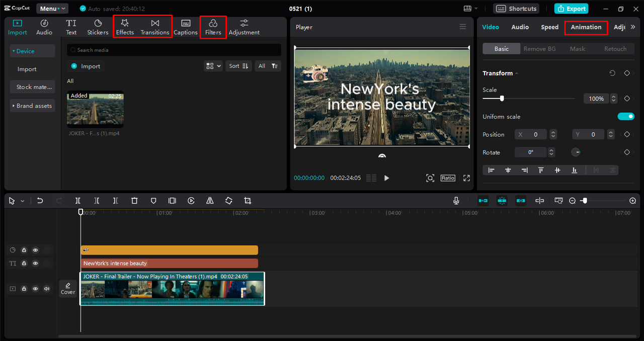Image resolution: width=644 pixels, height=341 pixels.
Task: Delete the selected clip with trash icon
Action: coord(134,201)
